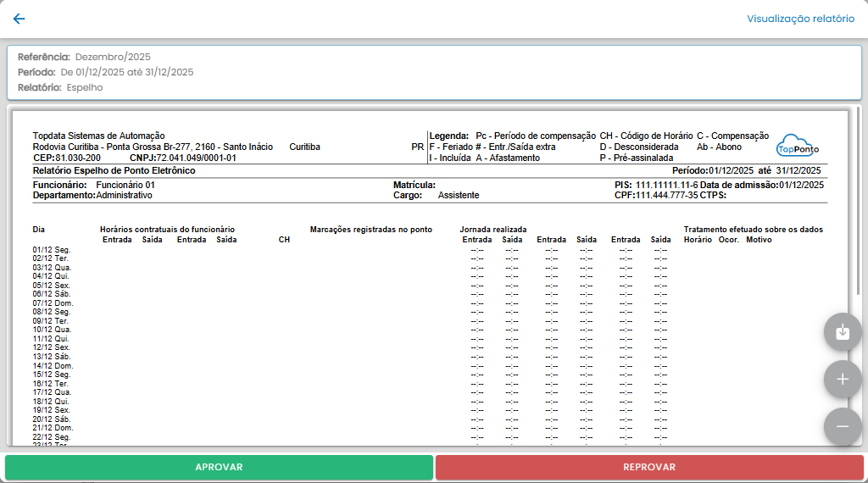The image size is (868, 483).
Task: Click Tratamento efetuado sobre os dados header
Action: coord(753,230)
